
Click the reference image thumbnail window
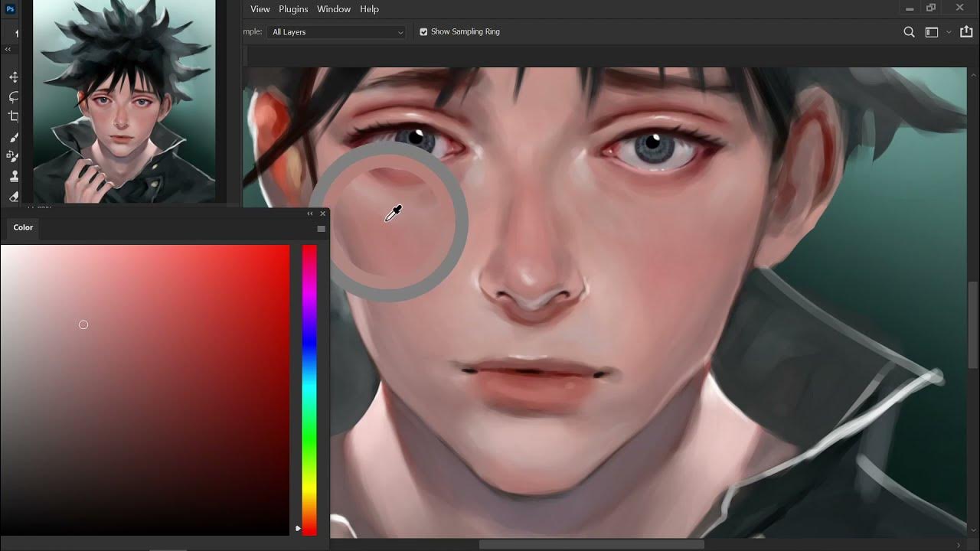124,101
